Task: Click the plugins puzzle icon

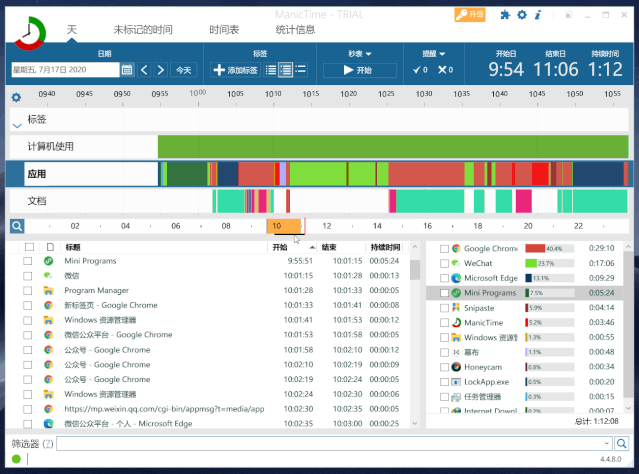Action: coord(505,15)
